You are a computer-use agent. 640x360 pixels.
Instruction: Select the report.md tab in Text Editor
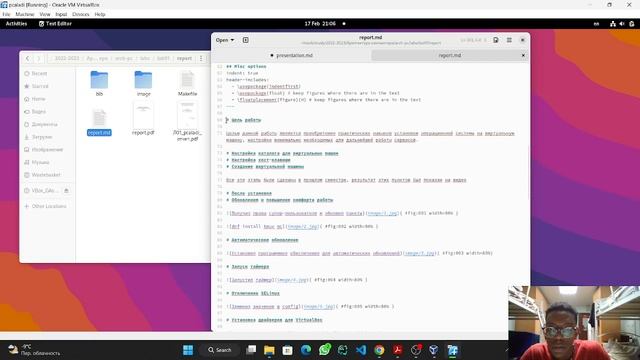click(x=449, y=55)
